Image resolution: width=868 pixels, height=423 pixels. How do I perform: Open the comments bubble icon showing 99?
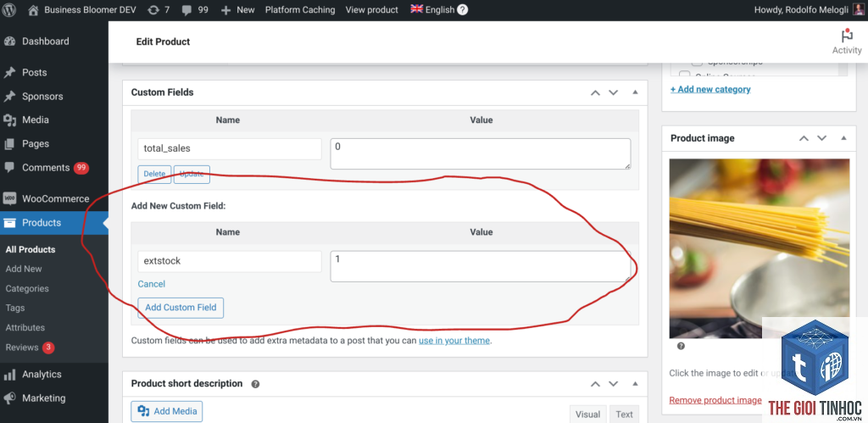point(186,10)
